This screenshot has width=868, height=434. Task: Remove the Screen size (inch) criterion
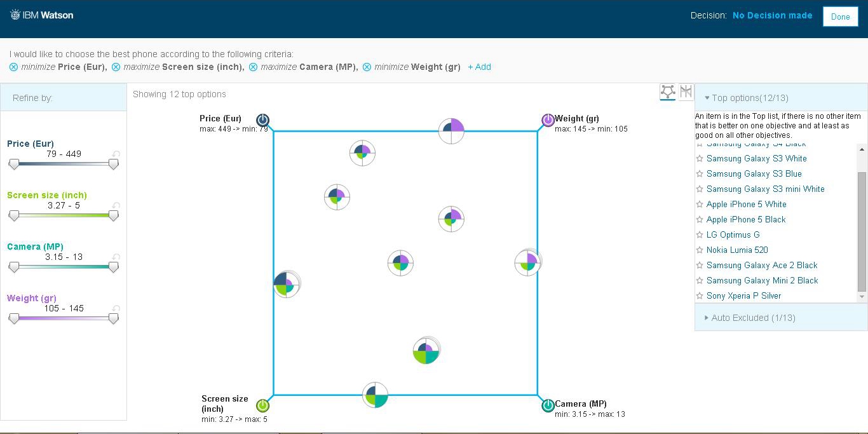point(116,67)
